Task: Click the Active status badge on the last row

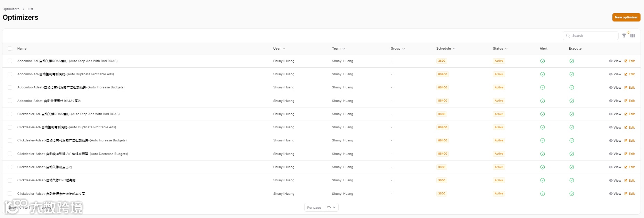Action: [499, 194]
